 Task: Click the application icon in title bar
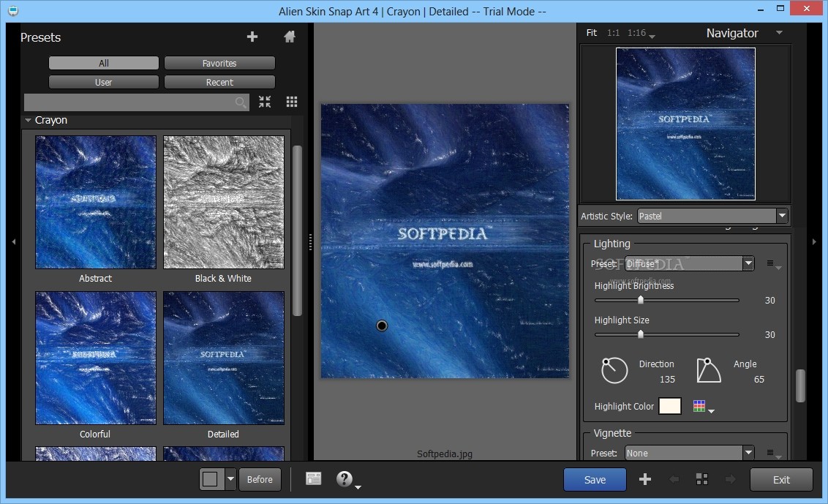pyautogui.click(x=13, y=10)
